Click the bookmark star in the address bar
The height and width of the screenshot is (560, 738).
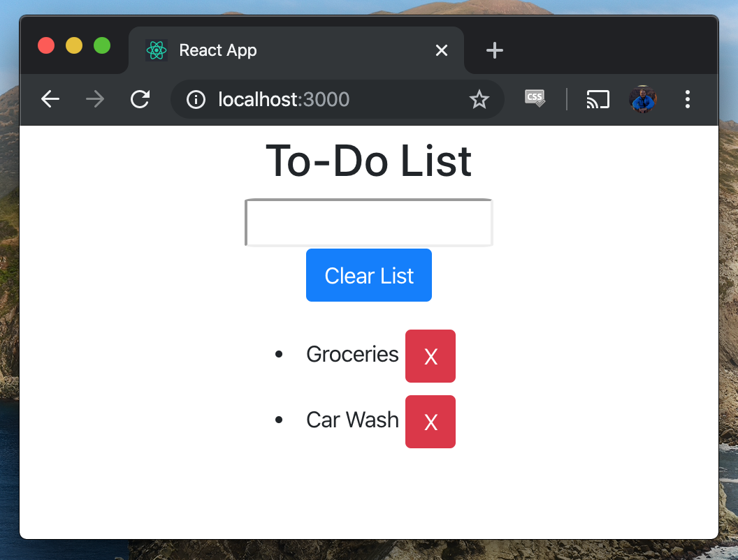pyautogui.click(x=479, y=99)
